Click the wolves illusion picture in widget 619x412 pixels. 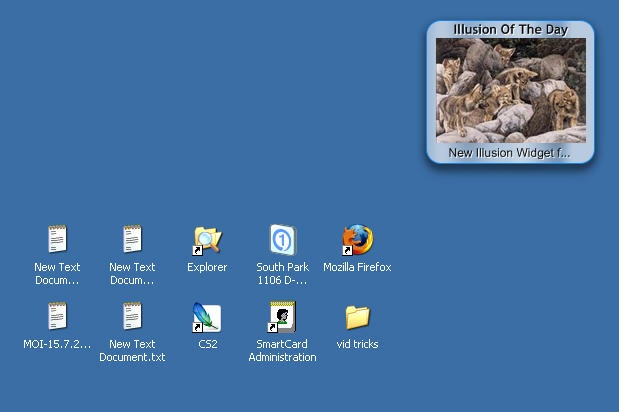coord(511,90)
